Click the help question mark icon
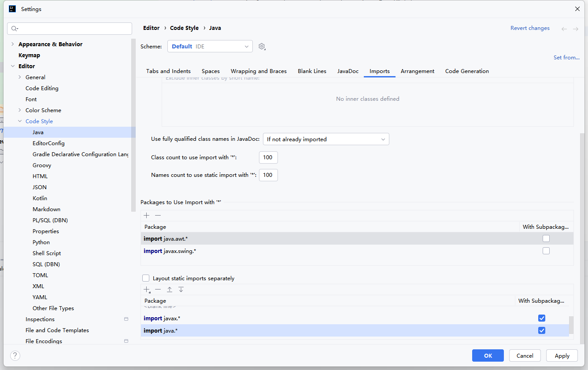Image resolution: width=588 pixels, height=370 pixels. 15,355
